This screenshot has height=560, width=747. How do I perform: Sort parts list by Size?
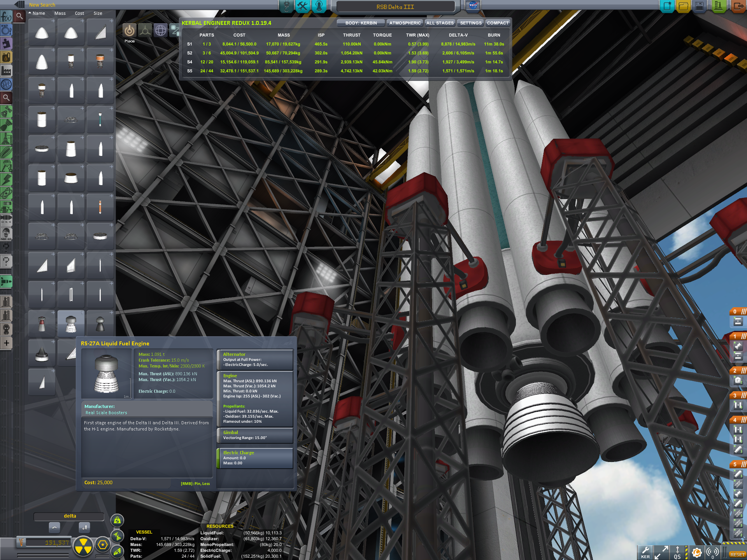tap(98, 13)
